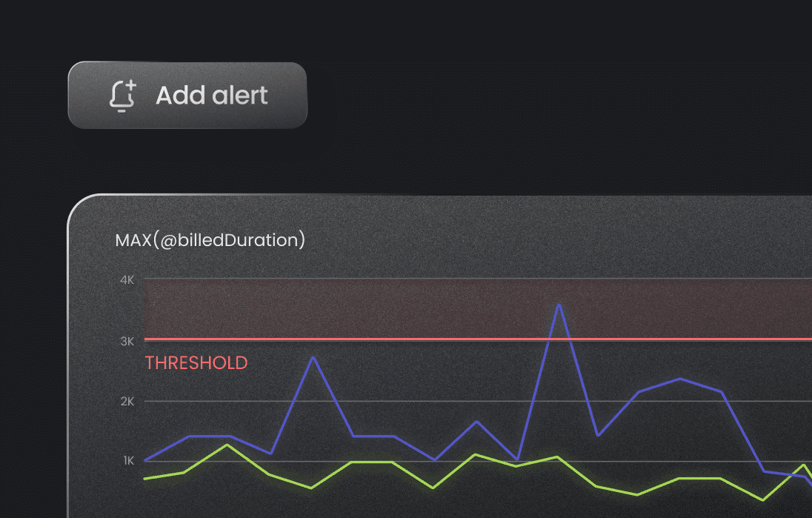The width and height of the screenshot is (812, 518).
Task: Click the 2K y-axis label
Action: [127, 402]
